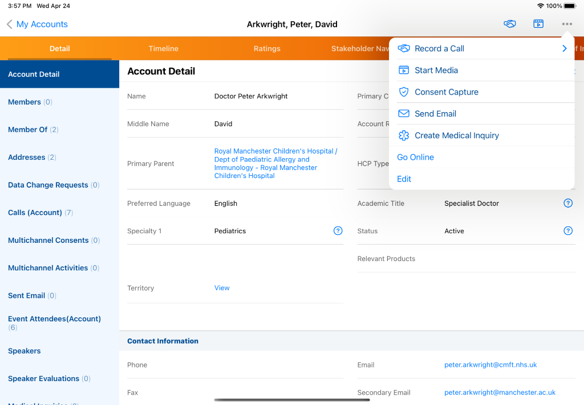
Task: Choose Send Email from menu
Action: coord(482,114)
